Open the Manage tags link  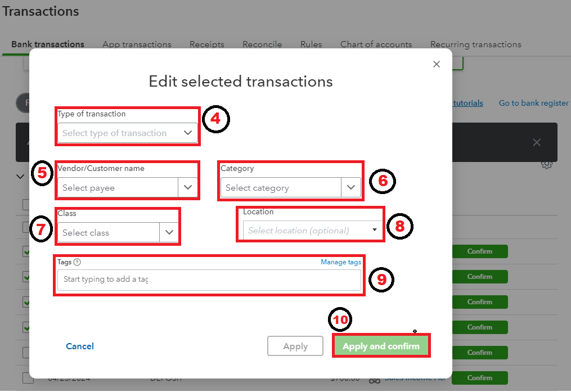[x=341, y=262]
